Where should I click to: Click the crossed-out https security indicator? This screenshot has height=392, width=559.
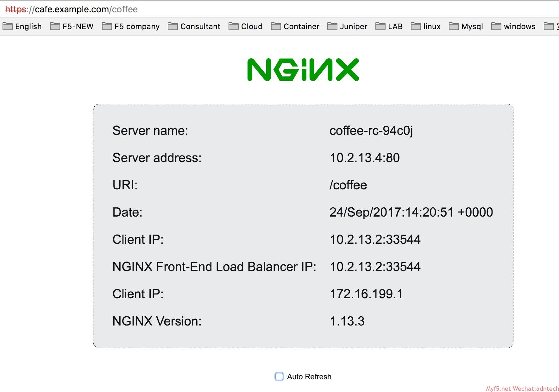coord(16,9)
